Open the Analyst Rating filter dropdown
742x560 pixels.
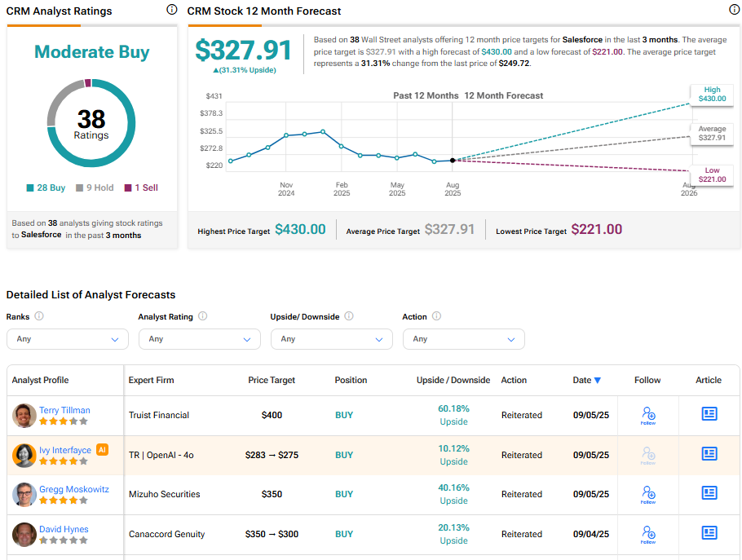click(x=199, y=339)
